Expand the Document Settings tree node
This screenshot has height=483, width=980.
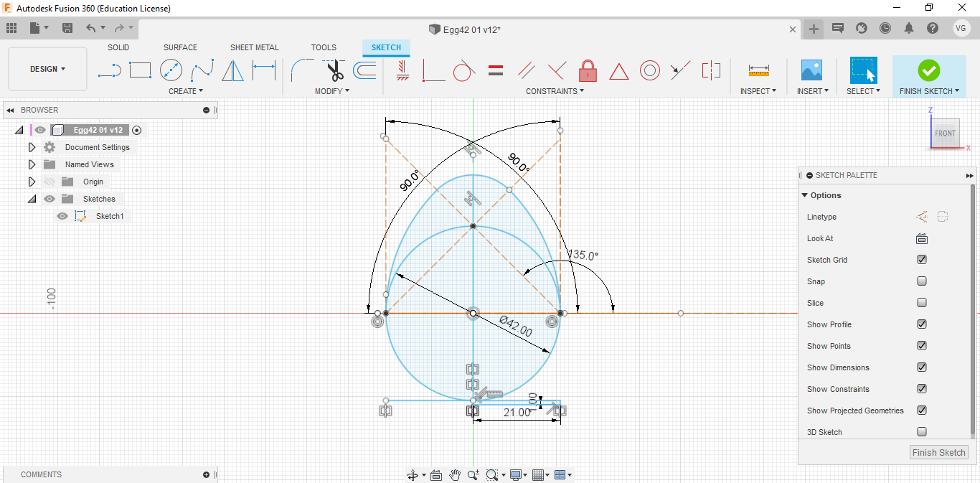click(32, 147)
